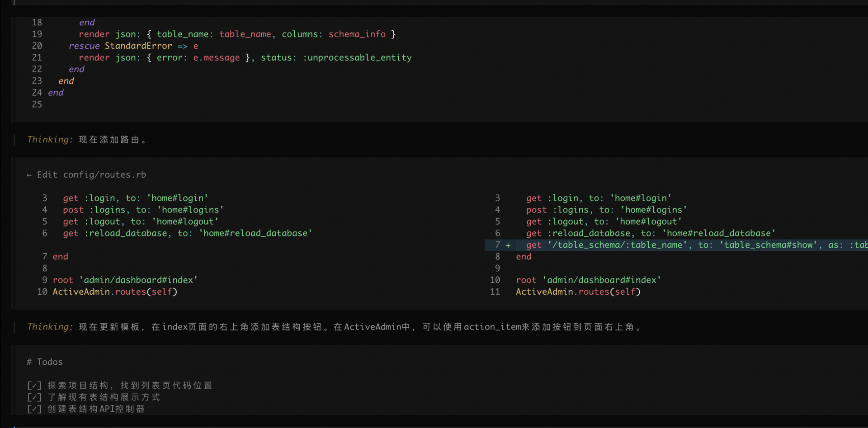868x428 pixels.
Task: Click line number 11 in the right diff pane
Action: 495,292
